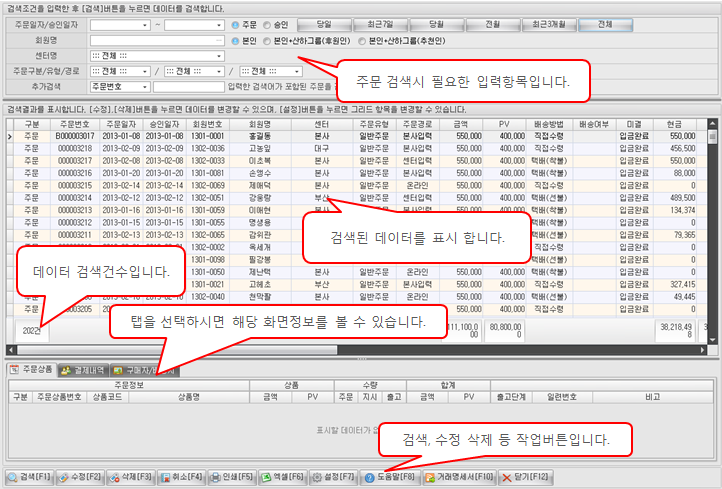Open the 센터명 dropdown
722x489 pixels.
(x=219, y=56)
